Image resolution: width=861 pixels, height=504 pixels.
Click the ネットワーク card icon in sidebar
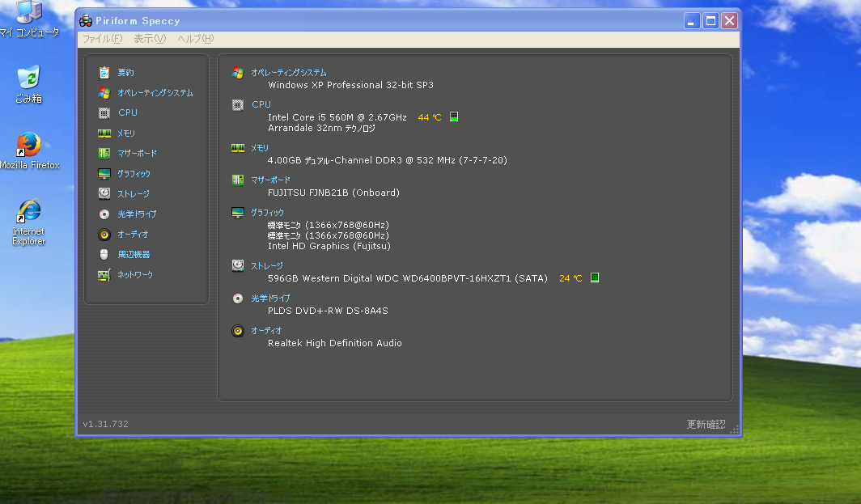104,274
